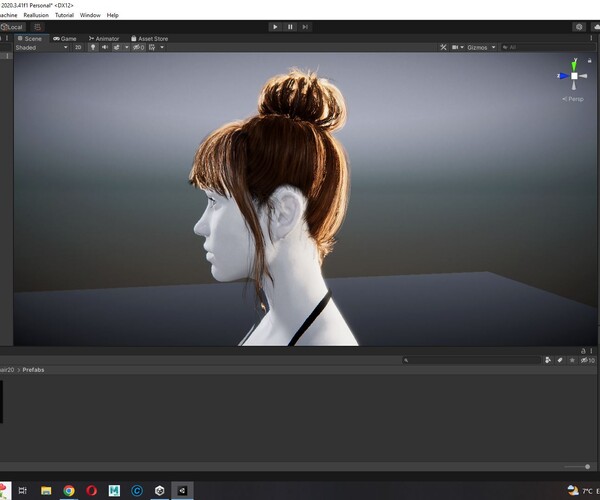
Task: Open Task View on the taskbar
Action: (23, 490)
